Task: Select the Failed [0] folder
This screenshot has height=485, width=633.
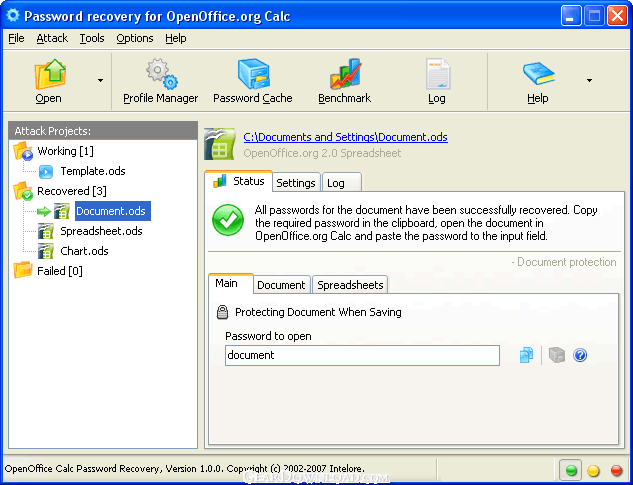Action: point(60,271)
